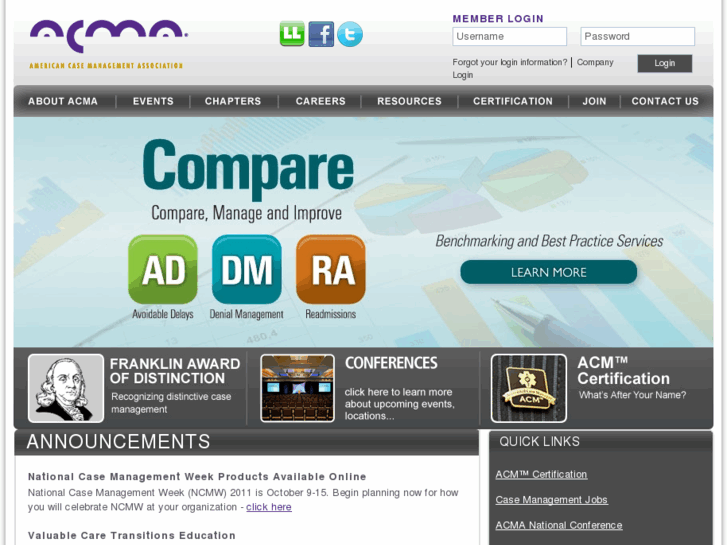Open the CONTACT US menu item
Image resolution: width=727 pixels, height=545 pixels.
665,101
